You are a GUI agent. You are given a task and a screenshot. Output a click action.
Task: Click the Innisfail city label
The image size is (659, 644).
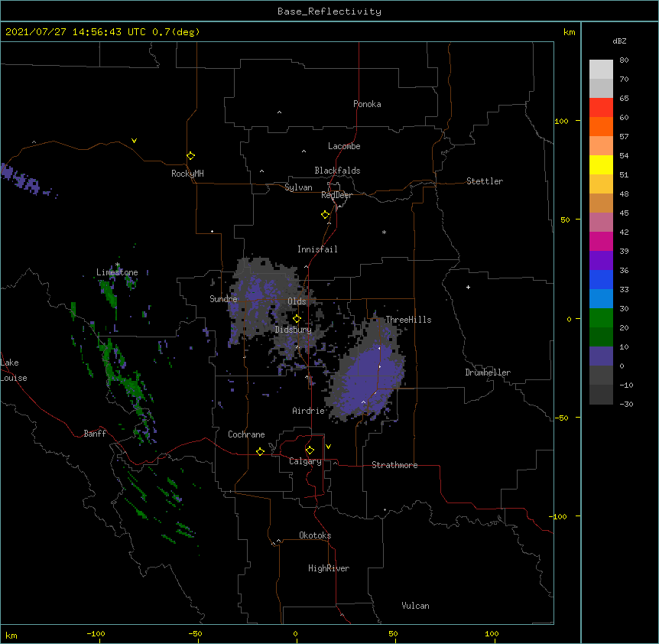point(317,249)
